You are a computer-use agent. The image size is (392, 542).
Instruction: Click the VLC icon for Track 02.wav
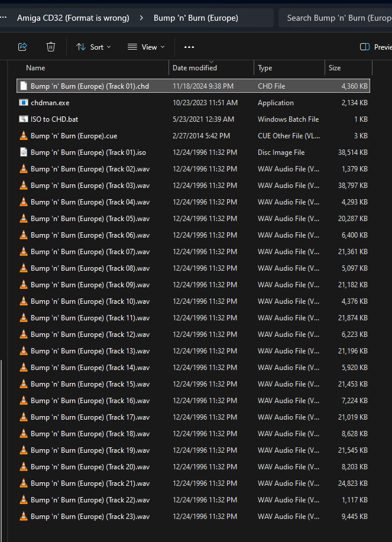[x=24, y=168]
